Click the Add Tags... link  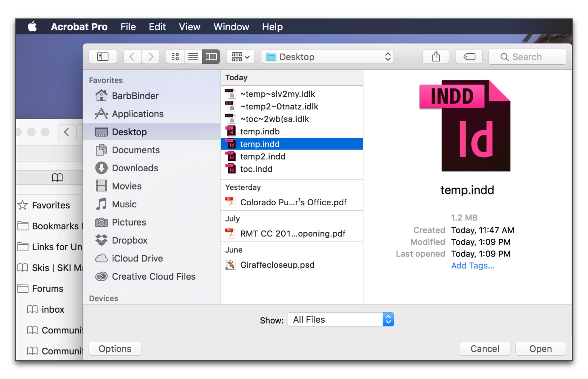pyautogui.click(x=473, y=266)
